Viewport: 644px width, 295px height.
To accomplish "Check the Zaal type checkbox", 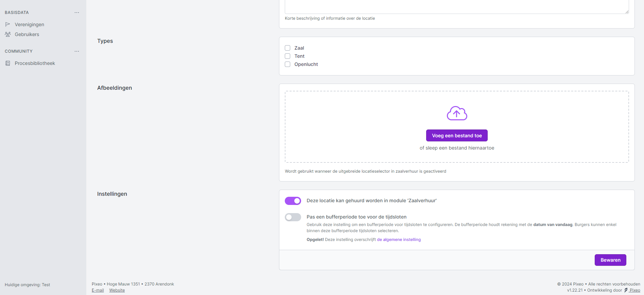I will (x=288, y=48).
